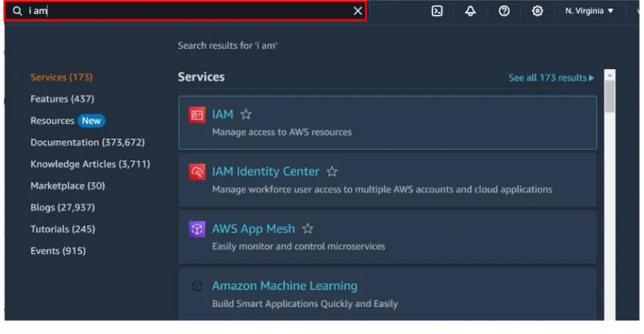Open the help question mark icon

click(x=504, y=11)
